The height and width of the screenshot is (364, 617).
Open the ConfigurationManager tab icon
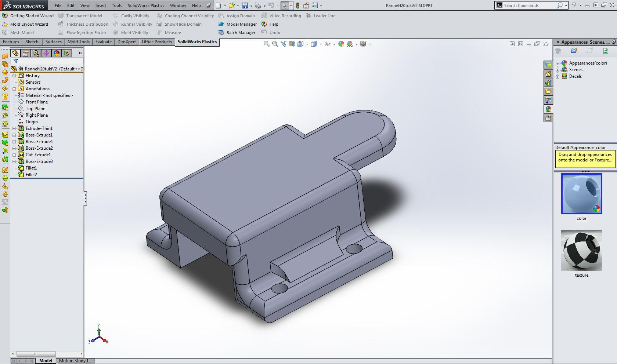click(36, 53)
